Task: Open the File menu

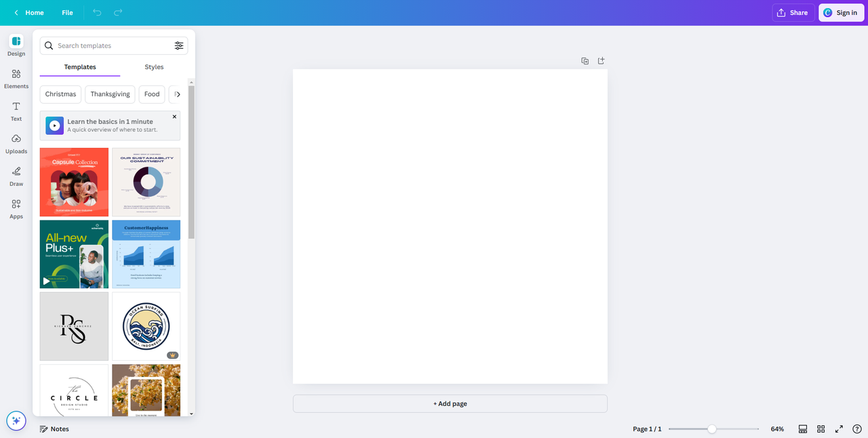Action: [67, 13]
